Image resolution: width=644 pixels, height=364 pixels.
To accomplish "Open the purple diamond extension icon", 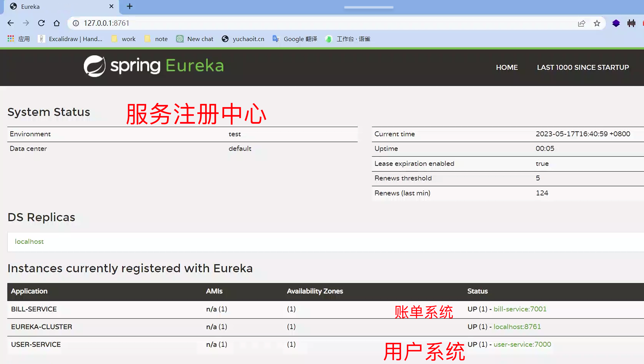I will [x=616, y=23].
